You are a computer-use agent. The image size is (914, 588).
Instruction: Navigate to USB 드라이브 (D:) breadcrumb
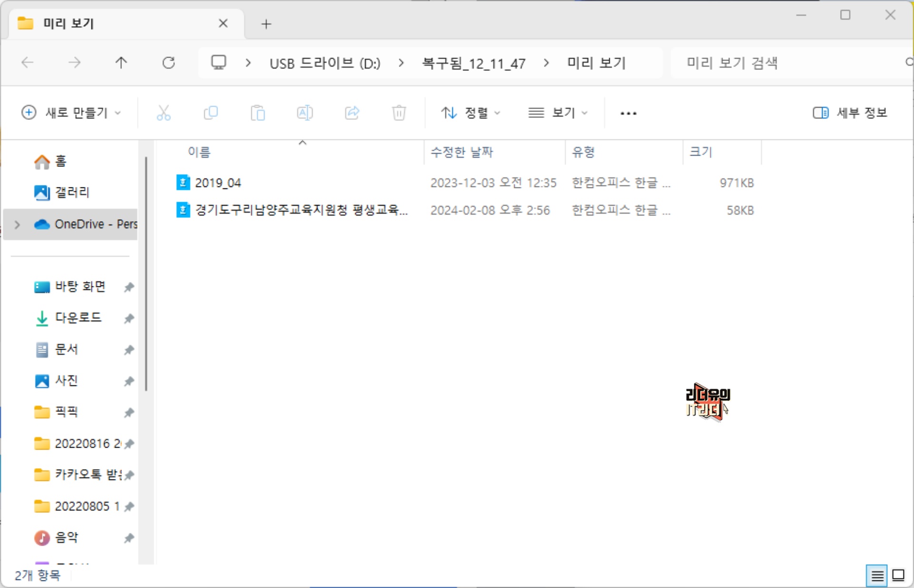(x=325, y=63)
